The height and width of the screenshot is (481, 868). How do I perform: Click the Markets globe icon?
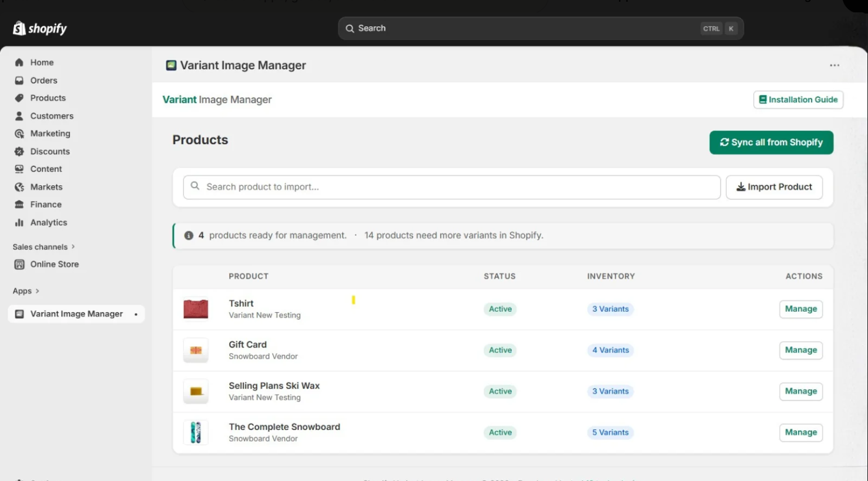[19, 187]
